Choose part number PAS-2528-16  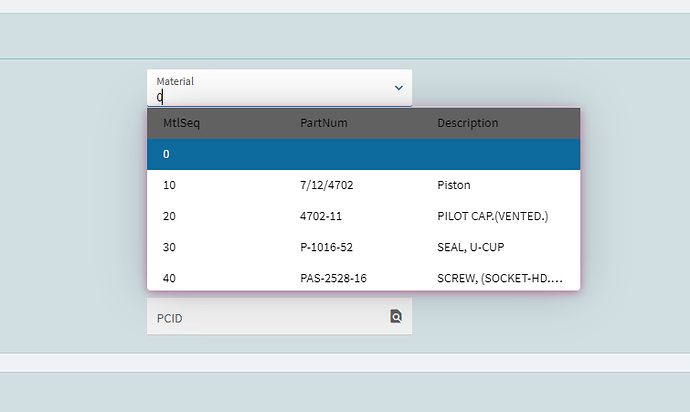click(x=333, y=278)
